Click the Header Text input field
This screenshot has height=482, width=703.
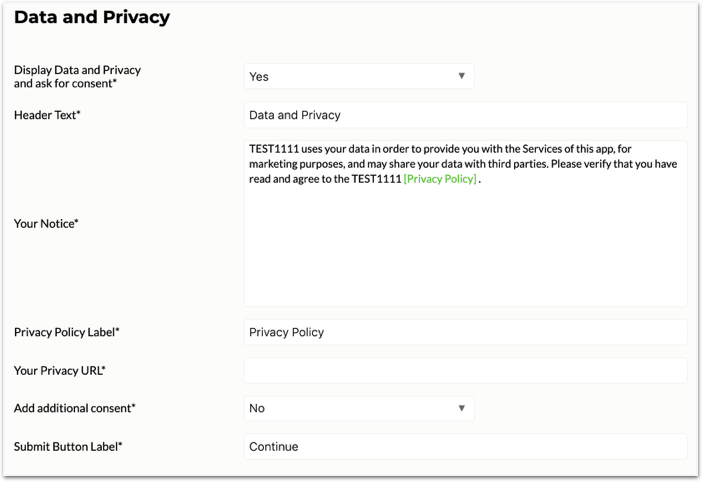pyautogui.click(x=465, y=115)
